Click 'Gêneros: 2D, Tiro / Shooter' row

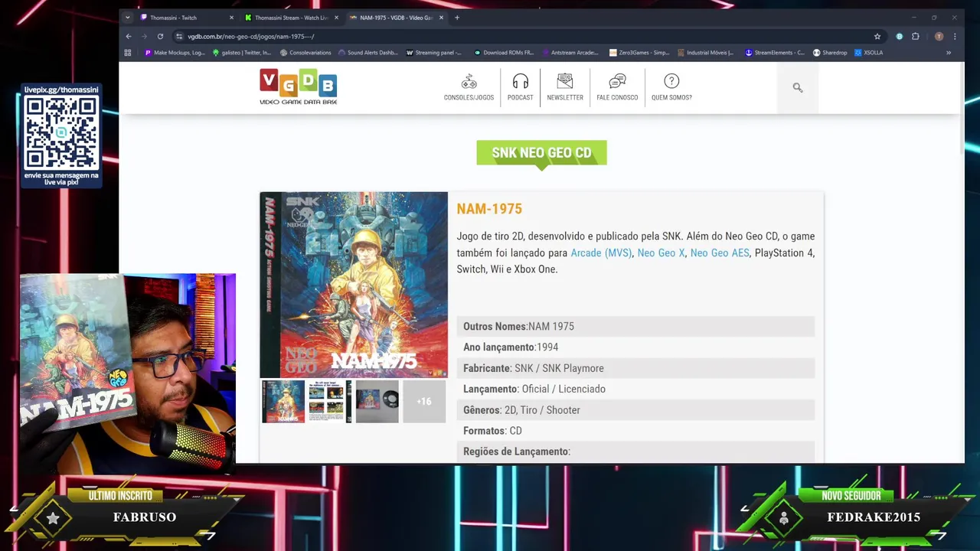pyautogui.click(x=635, y=410)
